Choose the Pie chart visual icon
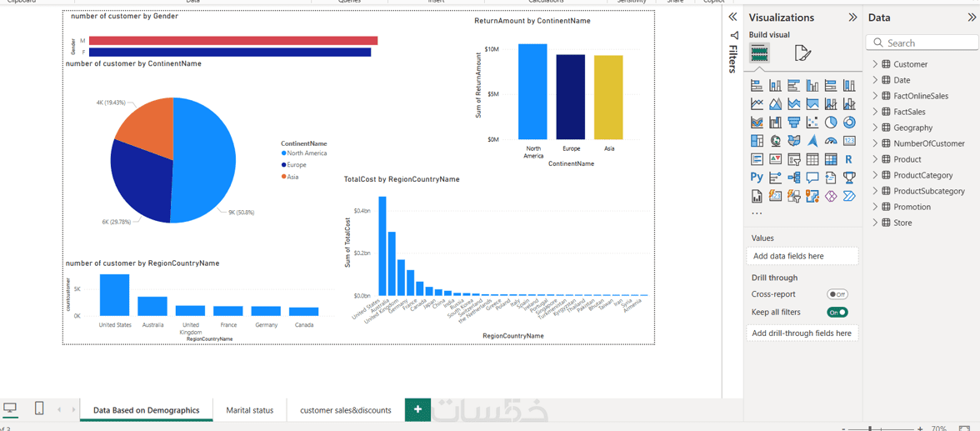The height and width of the screenshot is (431, 980). click(x=831, y=123)
